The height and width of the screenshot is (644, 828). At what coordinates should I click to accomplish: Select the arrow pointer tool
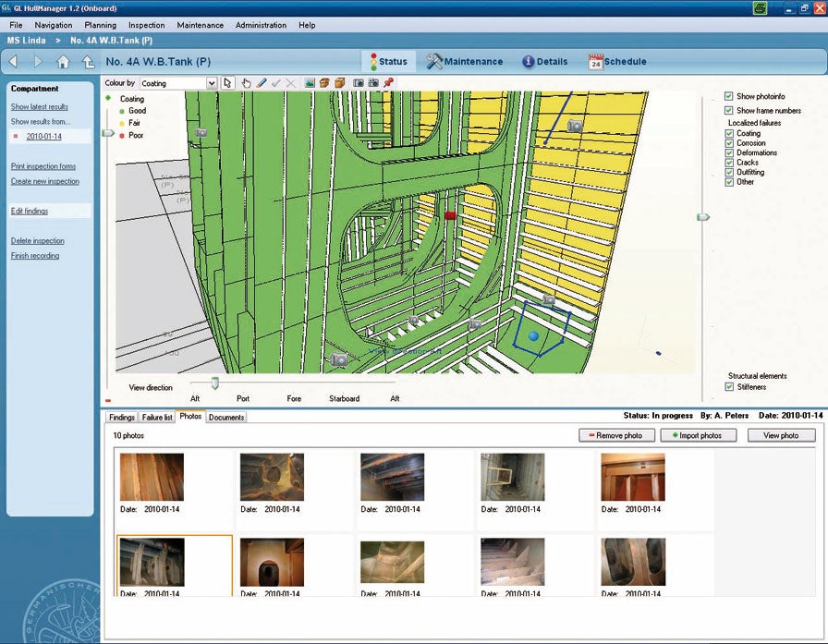229,83
